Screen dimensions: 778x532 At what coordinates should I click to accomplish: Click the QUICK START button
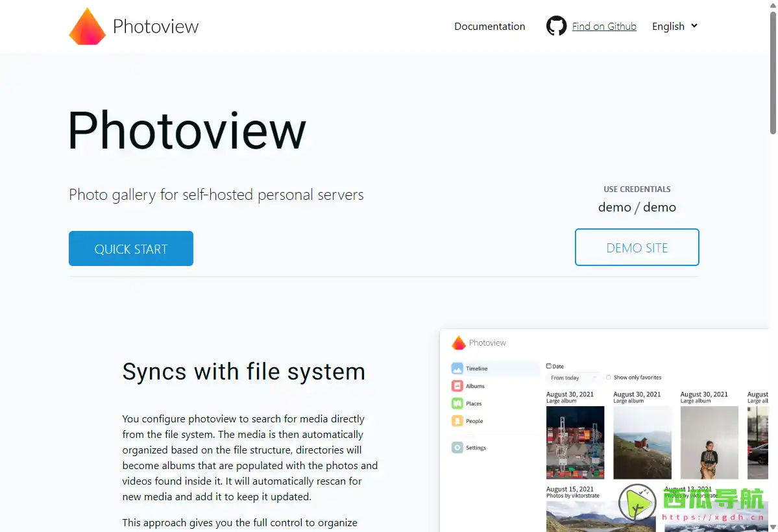point(130,248)
